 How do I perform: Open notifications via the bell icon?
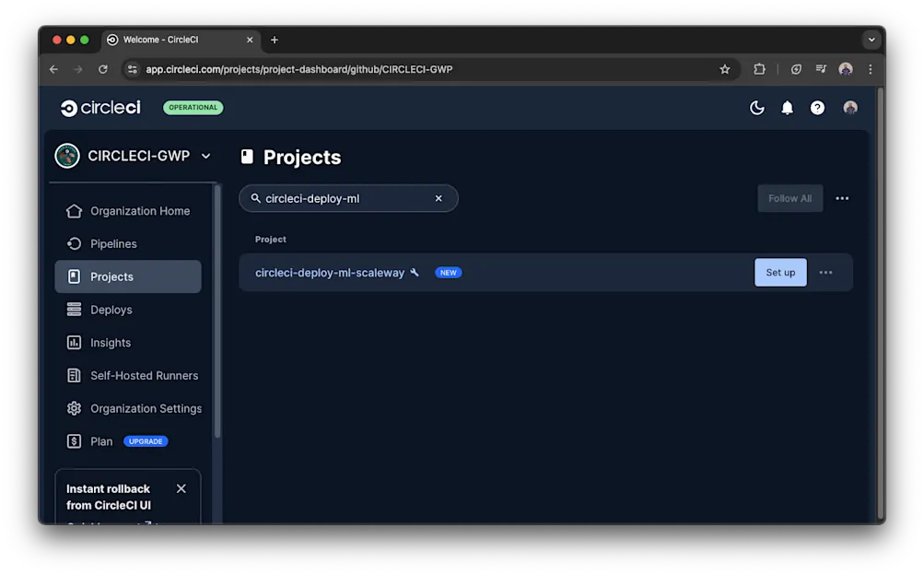[x=787, y=107]
